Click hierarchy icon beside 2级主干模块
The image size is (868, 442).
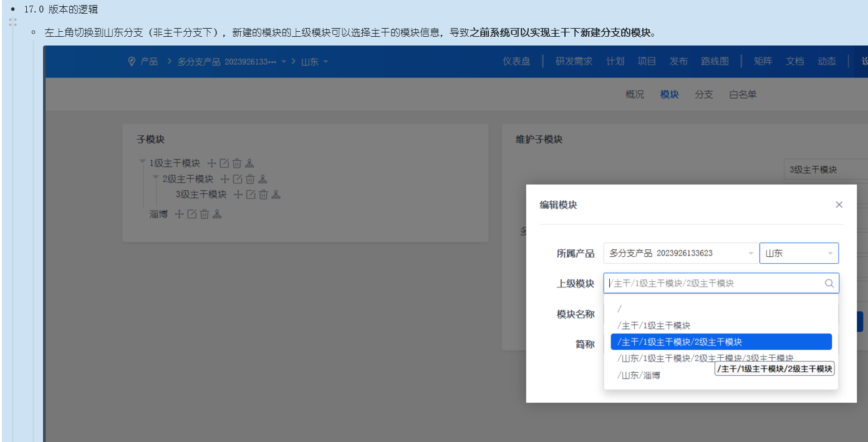click(x=263, y=179)
